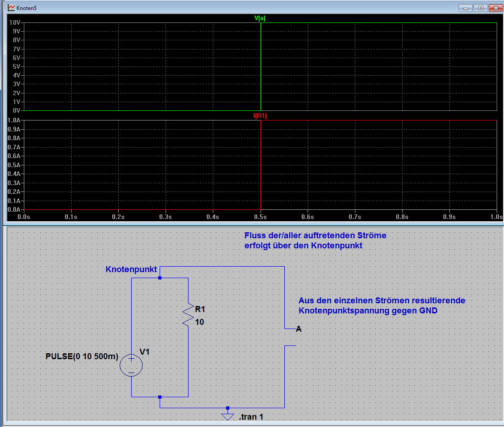Click the Knotenpunkt label text

pos(131,269)
